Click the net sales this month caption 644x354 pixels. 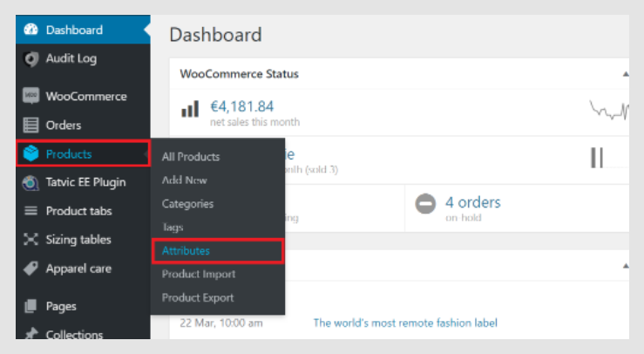pyautogui.click(x=254, y=122)
